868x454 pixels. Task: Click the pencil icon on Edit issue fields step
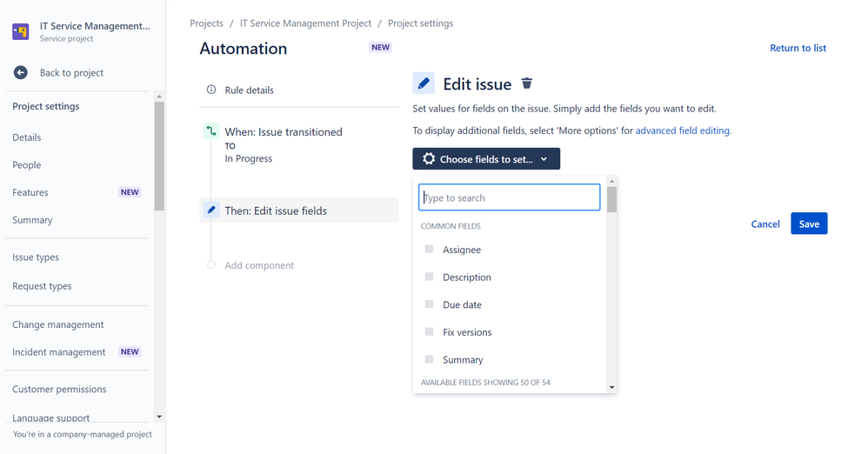211,210
